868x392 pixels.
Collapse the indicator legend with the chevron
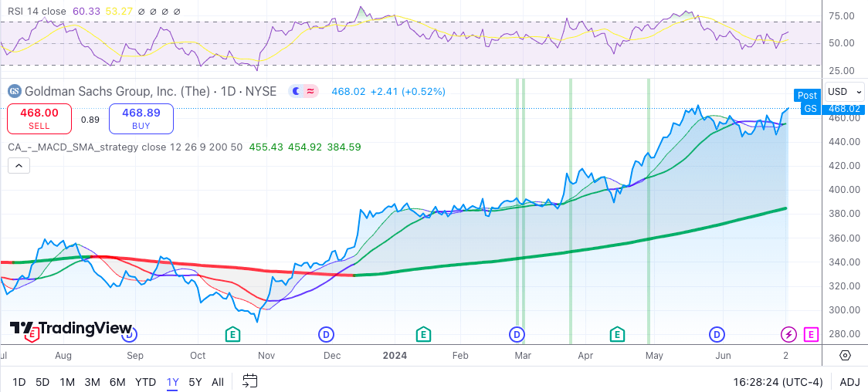[19, 165]
